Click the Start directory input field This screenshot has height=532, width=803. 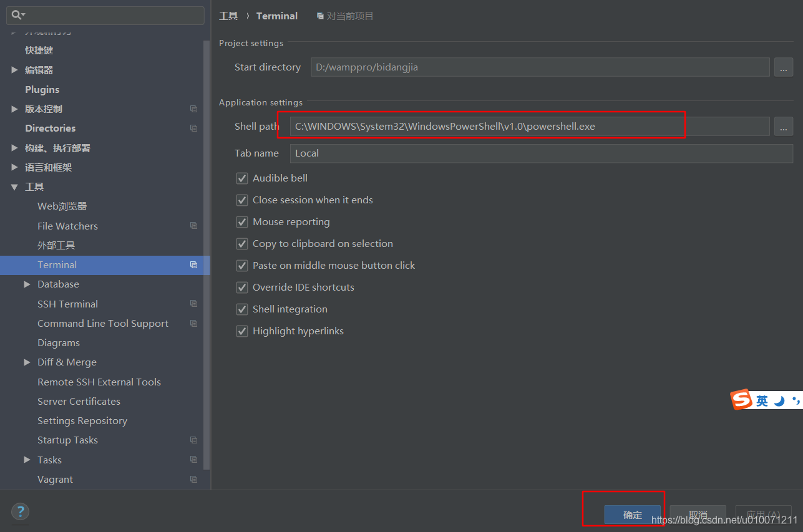pyautogui.click(x=540, y=67)
